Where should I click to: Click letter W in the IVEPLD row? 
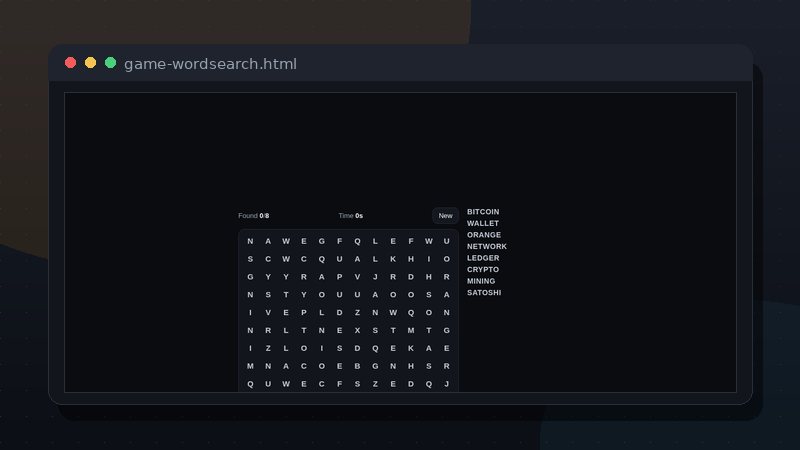pos(393,313)
